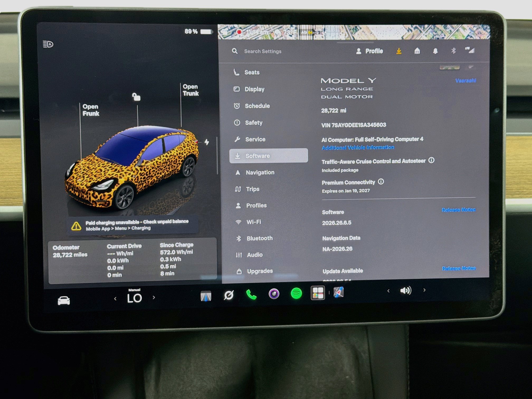Select the Software menu item

click(x=269, y=156)
